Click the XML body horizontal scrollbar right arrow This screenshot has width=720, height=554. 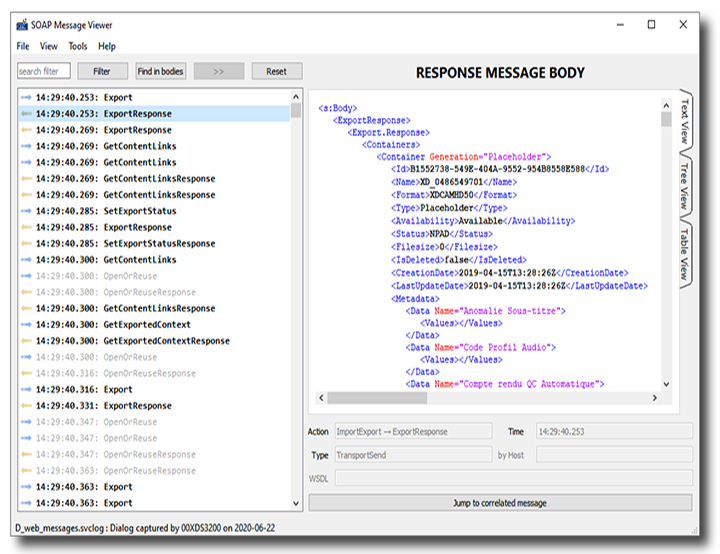654,397
